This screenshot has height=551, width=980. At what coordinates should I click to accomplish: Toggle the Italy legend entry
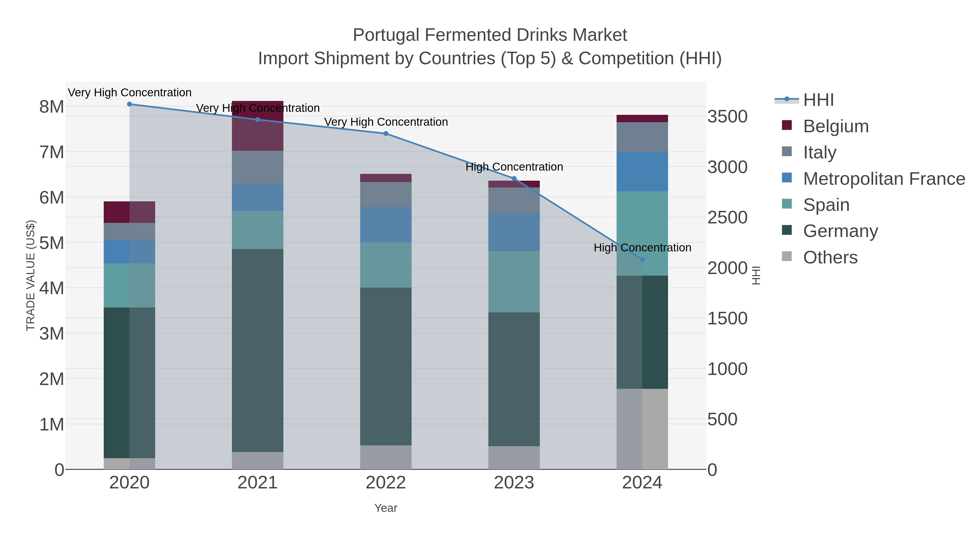809,152
